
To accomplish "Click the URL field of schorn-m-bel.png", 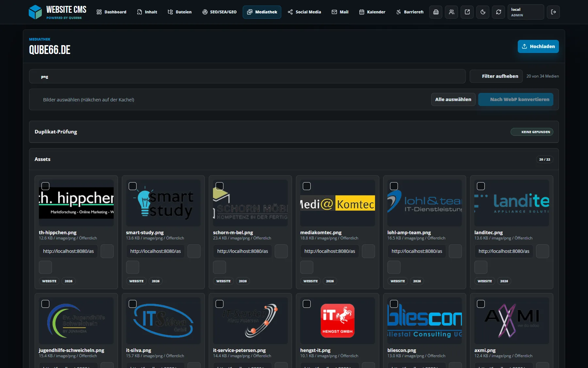I will pos(242,251).
